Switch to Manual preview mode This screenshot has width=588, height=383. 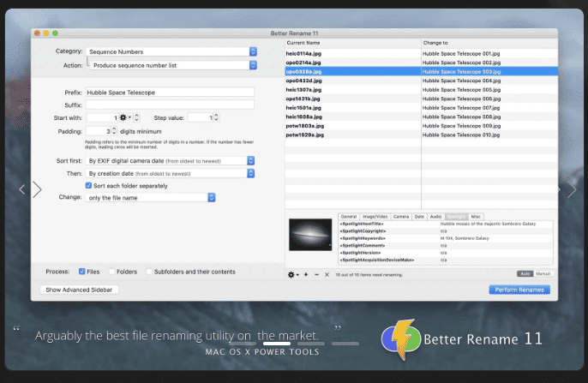pos(543,274)
